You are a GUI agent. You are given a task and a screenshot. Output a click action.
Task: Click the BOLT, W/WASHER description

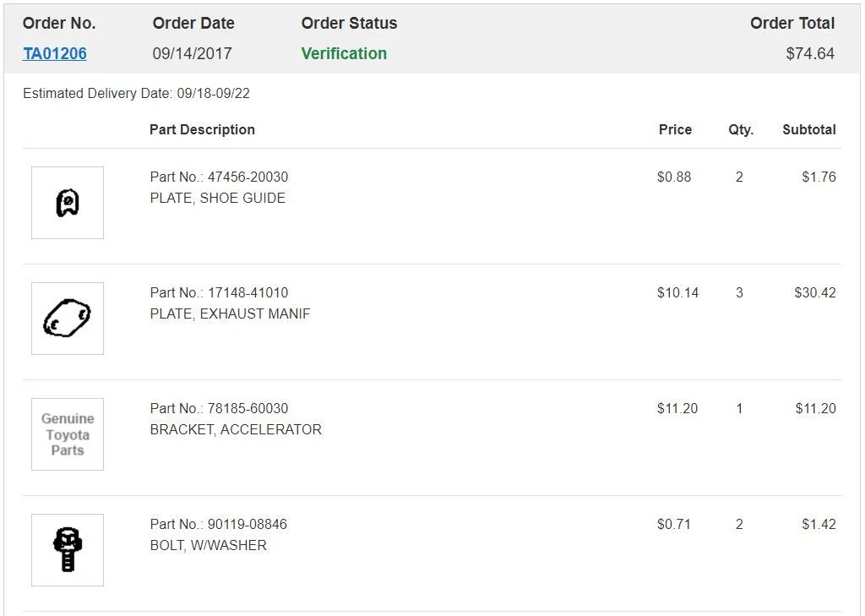(208, 545)
